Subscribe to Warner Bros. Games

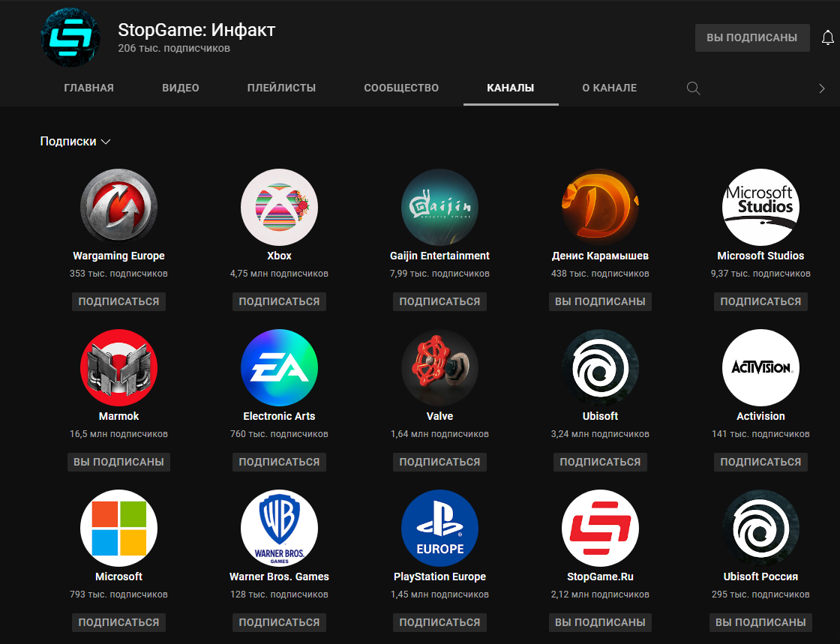(279, 622)
